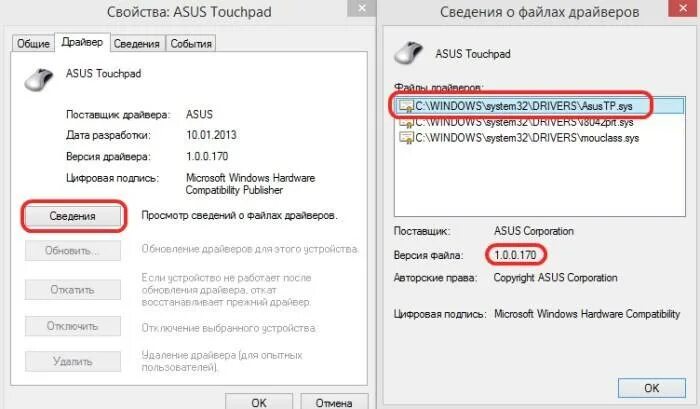Click certificate icon beside i8042prt.sys
Image resolution: width=700 pixels, height=409 pixels.
click(x=406, y=121)
